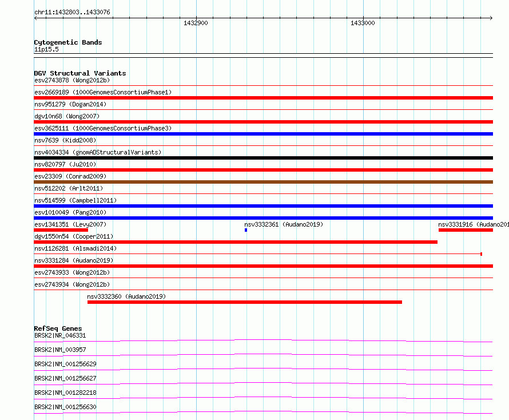Open esv3625111 (1000GenomesConsortiumPhase3) variant
This screenshot has height=420, width=509.
[103, 128]
